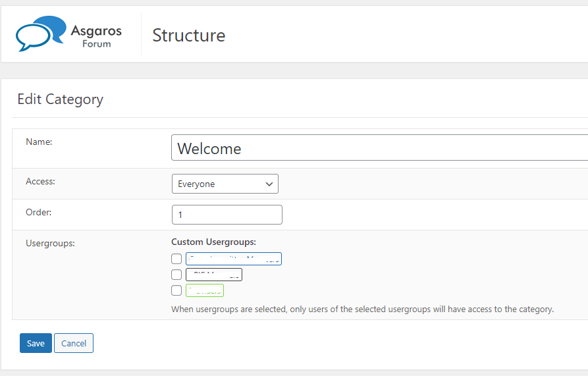588x376 pixels.
Task: Click the Asgaros Forum logo text
Action: click(x=96, y=37)
